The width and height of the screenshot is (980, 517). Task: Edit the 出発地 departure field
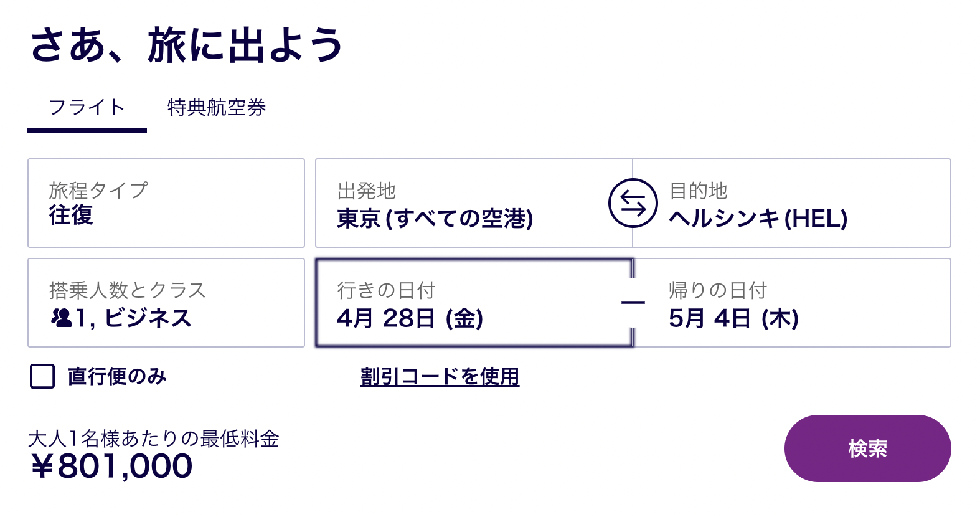tap(462, 203)
